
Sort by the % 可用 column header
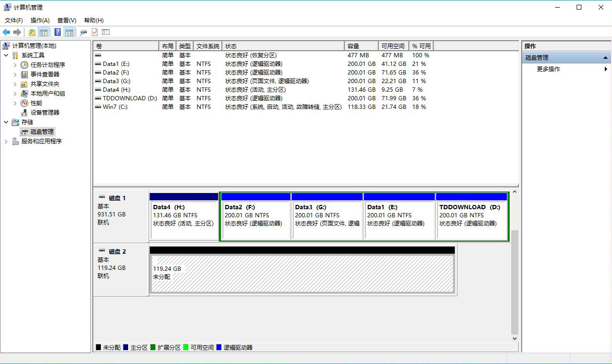421,46
